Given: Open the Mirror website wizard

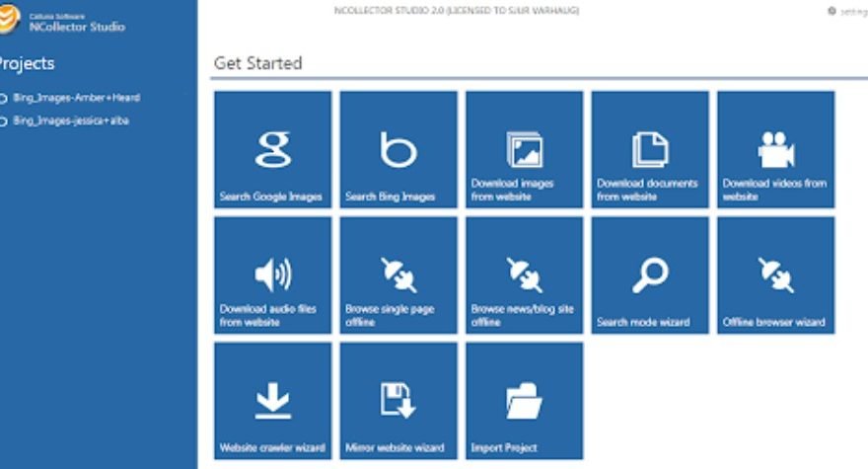Looking at the screenshot, I should (x=398, y=401).
